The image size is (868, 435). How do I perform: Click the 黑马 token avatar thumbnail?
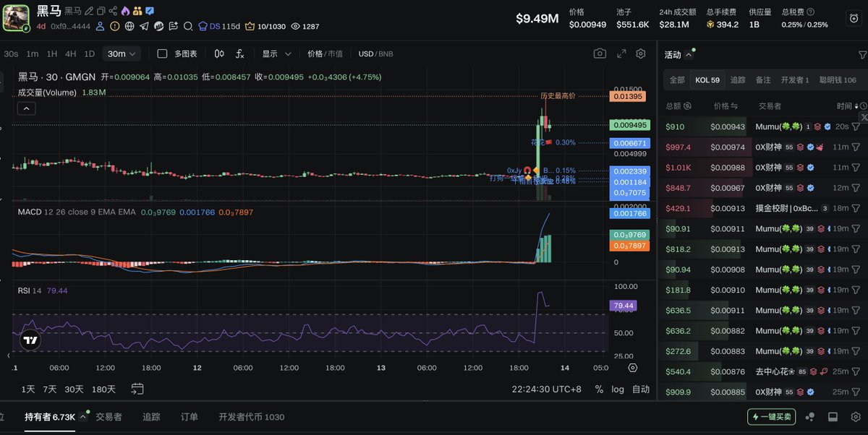pos(14,17)
